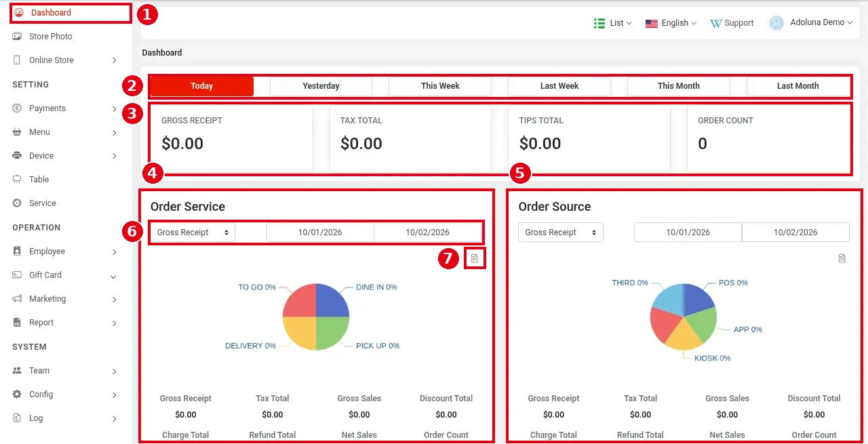Viewport: 868px width, 444px height.
Task: Export Order Source report document icon
Action: (842, 258)
